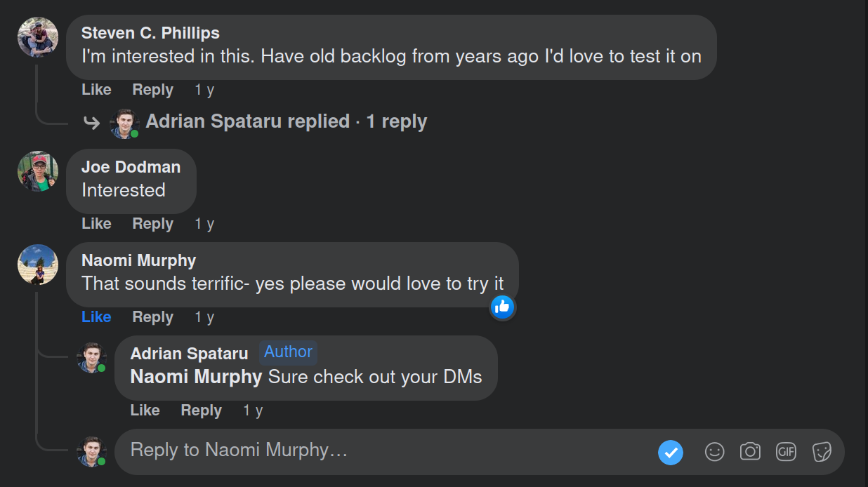This screenshot has width=868, height=487.
Task: Open the emoji picker in reply box
Action: [714, 452]
